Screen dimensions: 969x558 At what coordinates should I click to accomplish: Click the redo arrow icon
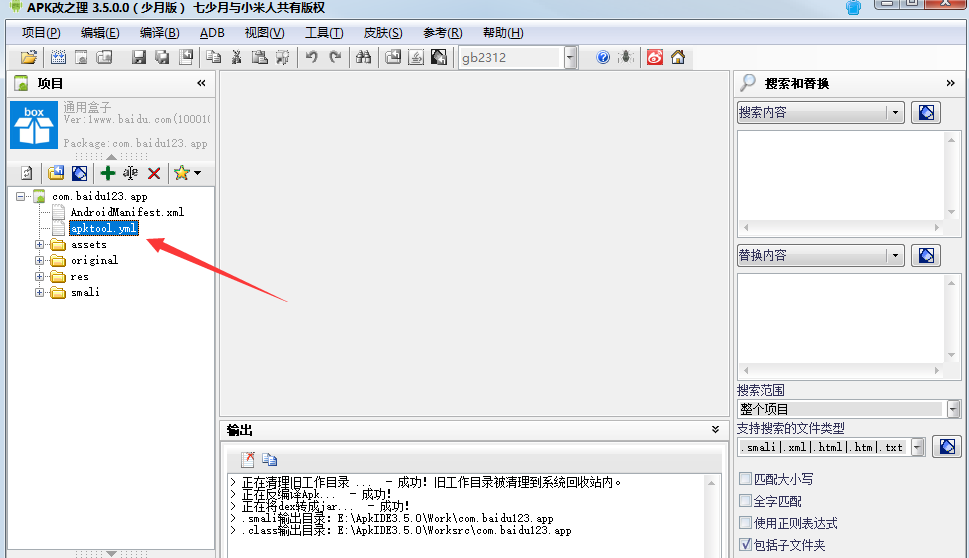(335, 57)
